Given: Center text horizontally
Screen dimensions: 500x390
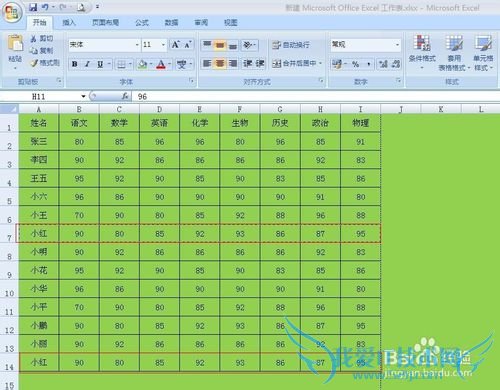Looking at the screenshot, I should pos(220,63).
